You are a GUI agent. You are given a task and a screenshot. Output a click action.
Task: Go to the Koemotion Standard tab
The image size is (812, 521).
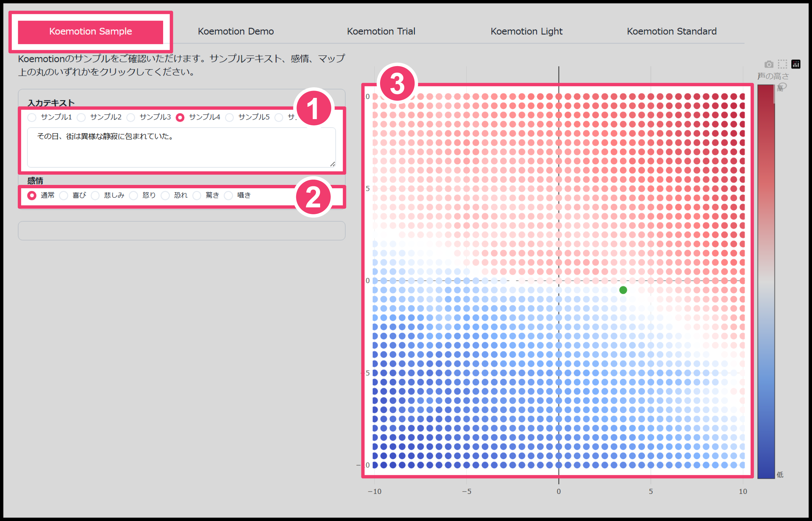click(x=672, y=32)
